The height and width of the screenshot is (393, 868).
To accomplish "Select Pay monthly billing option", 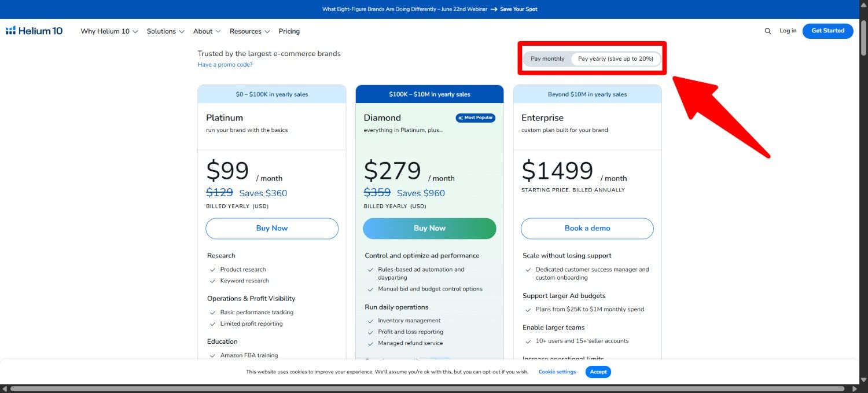I will point(547,58).
